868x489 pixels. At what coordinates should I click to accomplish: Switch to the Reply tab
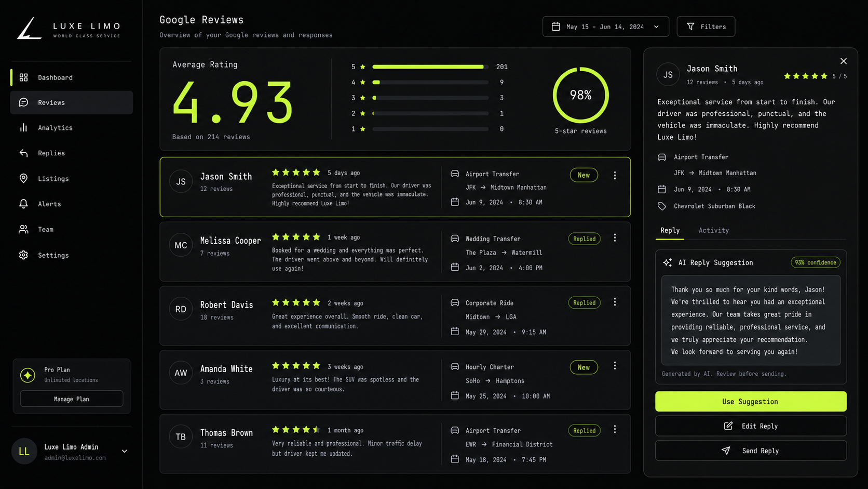point(670,230)
